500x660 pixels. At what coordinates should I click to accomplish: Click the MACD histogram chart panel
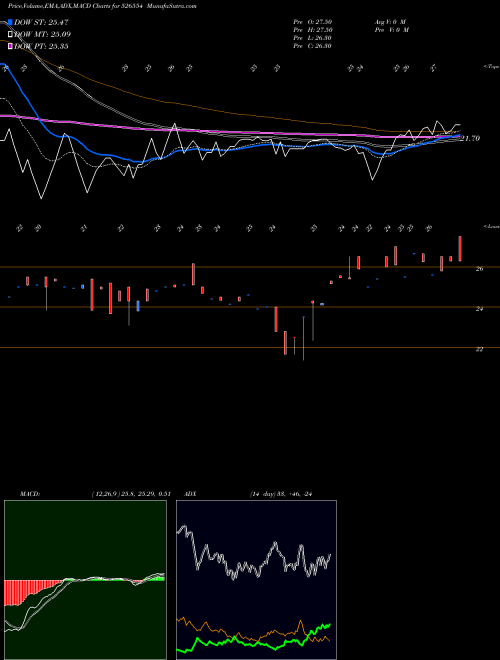point(85,580)
